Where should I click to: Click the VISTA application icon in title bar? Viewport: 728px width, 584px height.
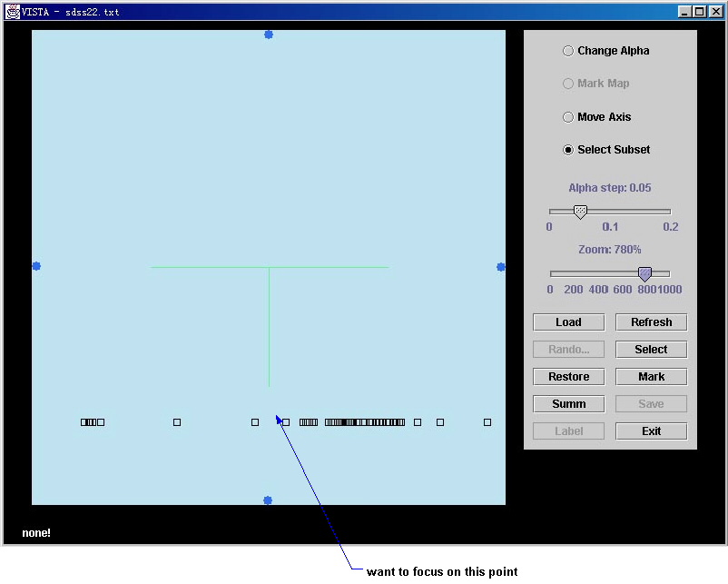point(12,12)
